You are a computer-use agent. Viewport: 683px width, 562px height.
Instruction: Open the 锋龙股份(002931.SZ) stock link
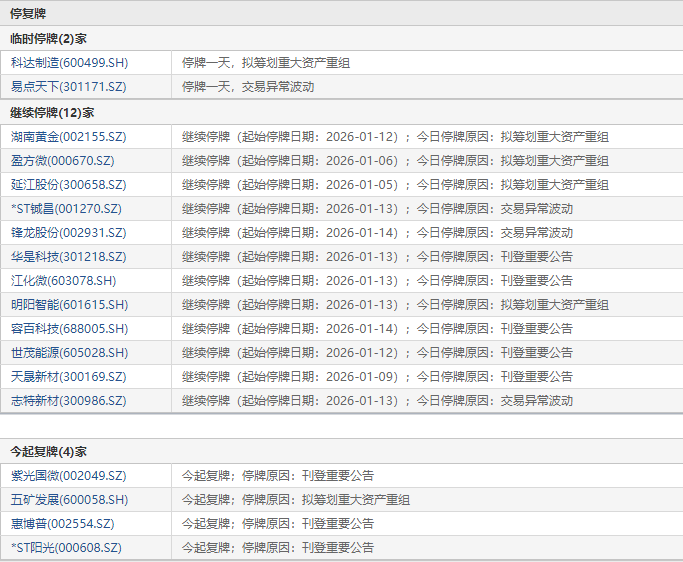(68, 233)
